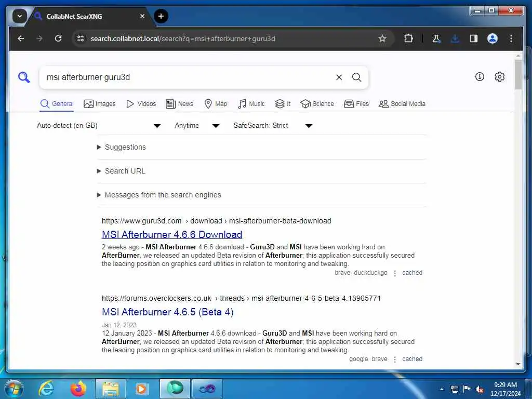Bookmark this page with the star icon
This screenshot has height=399, width=532.
coord(382,38)
